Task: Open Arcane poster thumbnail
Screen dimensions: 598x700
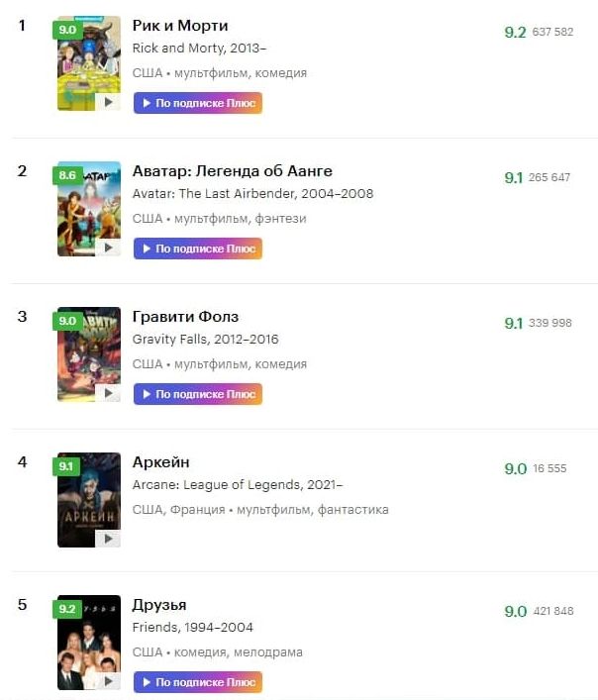Action: tap(89, 500)
